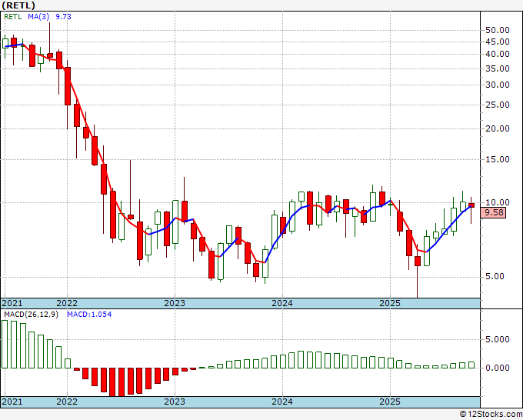The height and width of the screenshot is (420, 523).
Task: Click the latest red candlestick near 9.58
Action: (471, 205)
